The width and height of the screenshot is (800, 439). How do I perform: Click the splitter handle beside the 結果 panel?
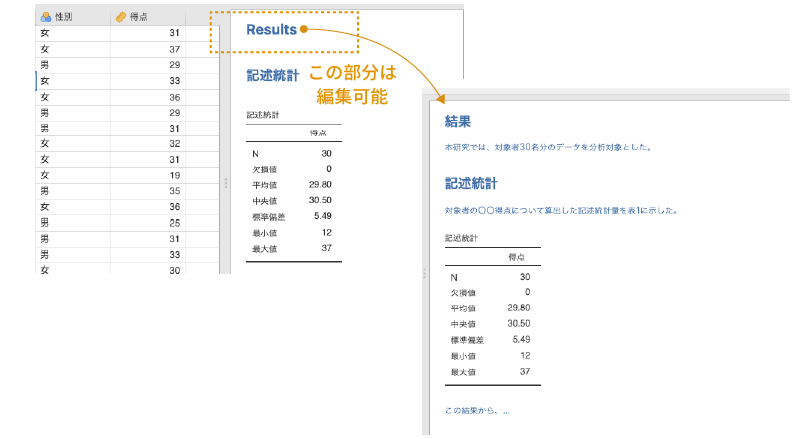(424, 272)
